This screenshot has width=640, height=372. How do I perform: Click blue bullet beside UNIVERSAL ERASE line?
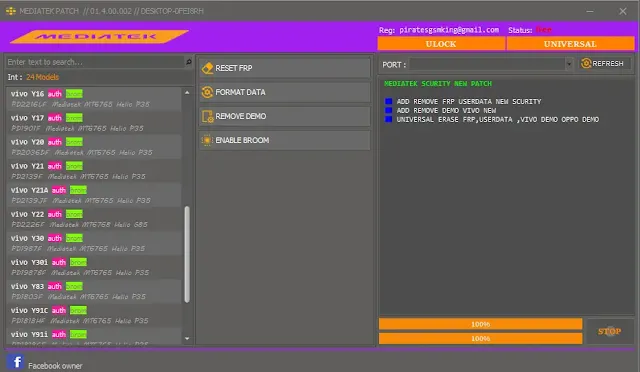point(389,119)
